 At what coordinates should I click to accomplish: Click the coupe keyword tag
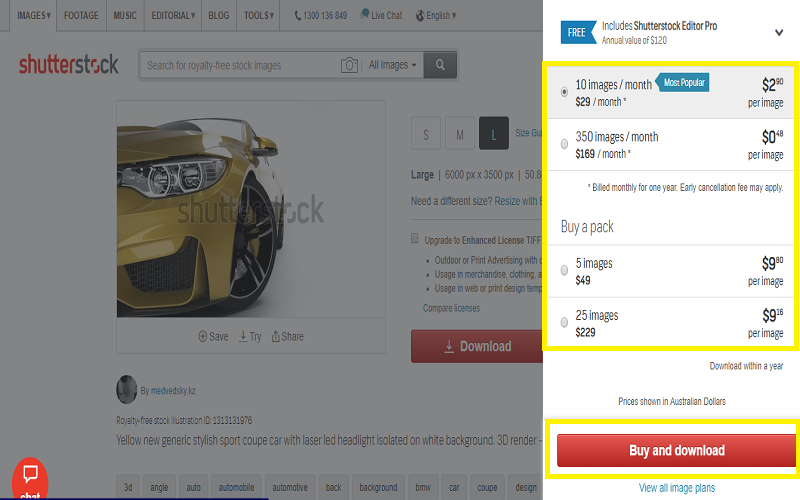click(487, 487)
